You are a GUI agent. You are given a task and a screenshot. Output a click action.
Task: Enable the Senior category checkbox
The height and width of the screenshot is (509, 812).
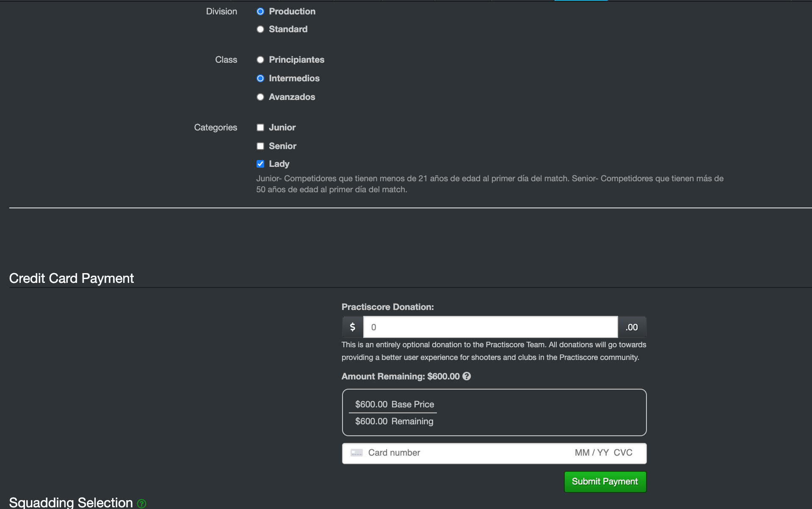click(260, 146)
